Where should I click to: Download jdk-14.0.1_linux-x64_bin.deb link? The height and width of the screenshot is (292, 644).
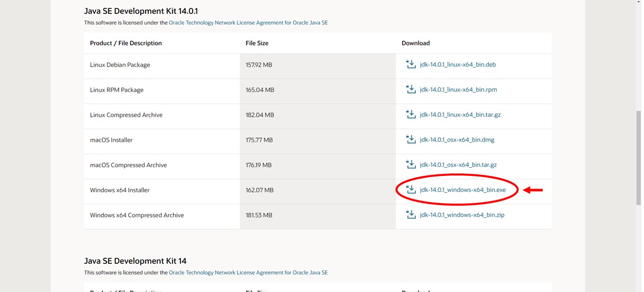click(x=458, y=64)
